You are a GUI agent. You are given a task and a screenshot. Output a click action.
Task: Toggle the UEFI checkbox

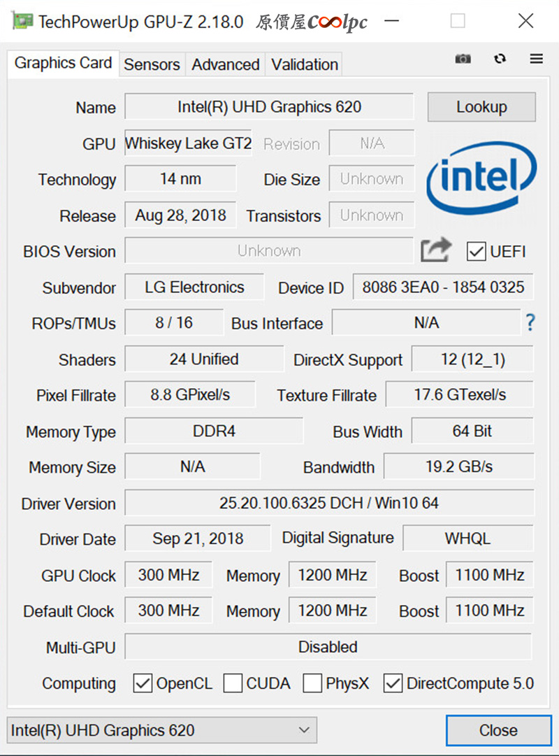476,251
